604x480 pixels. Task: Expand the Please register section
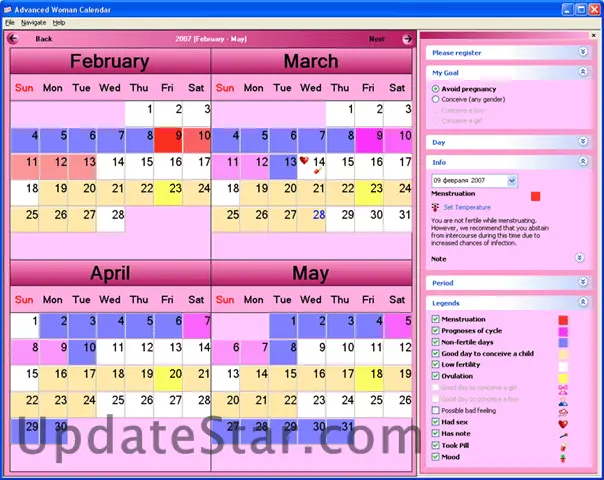point(583,52)
